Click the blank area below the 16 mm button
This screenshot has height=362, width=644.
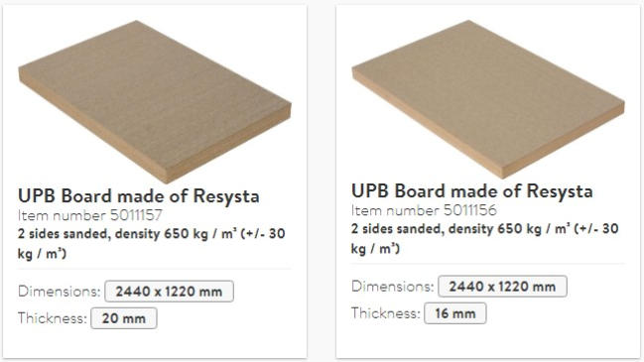click(x=455, y=340)
